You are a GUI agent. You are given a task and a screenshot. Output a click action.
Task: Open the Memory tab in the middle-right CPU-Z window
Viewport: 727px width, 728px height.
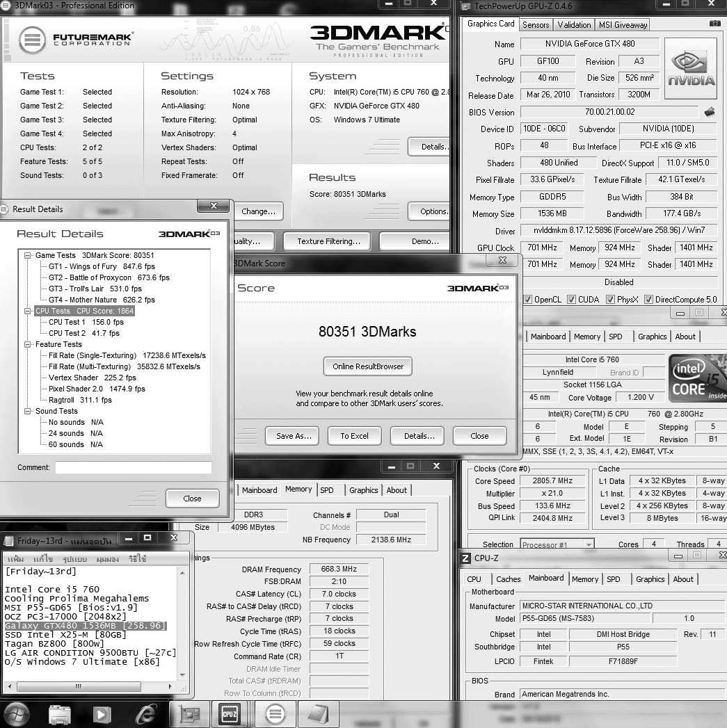[x=587, y=337]
